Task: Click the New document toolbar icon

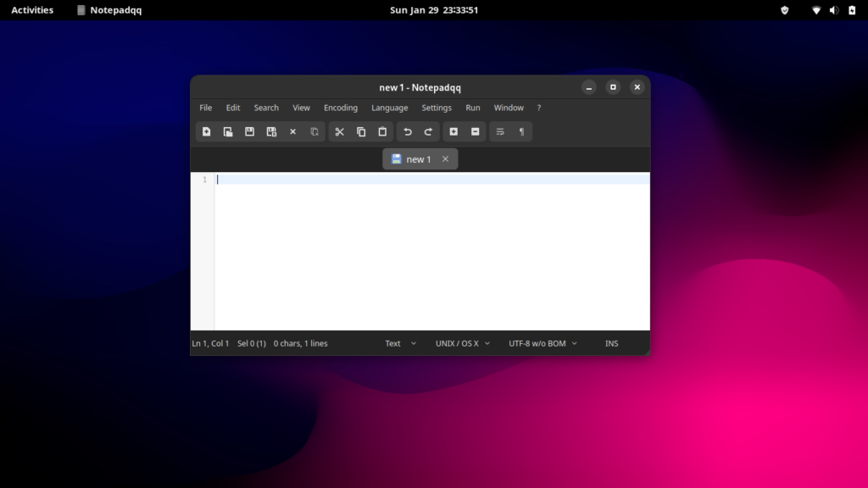Action: point(206,132)
